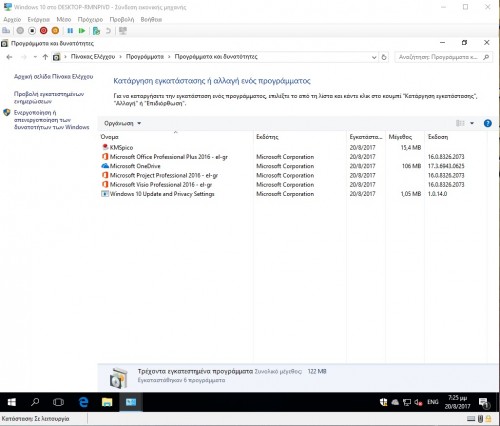Click the Visio Professional Office icon

click(x=105, y=184)
